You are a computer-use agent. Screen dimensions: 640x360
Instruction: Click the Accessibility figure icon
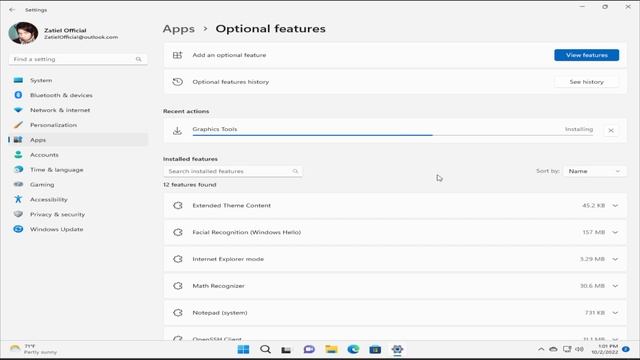(x=18, y=199)
